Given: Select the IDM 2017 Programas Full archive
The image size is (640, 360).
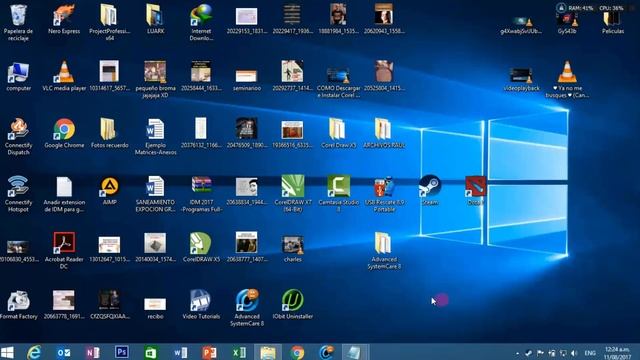Looking at the screenshot, I should tap(201, 186).
